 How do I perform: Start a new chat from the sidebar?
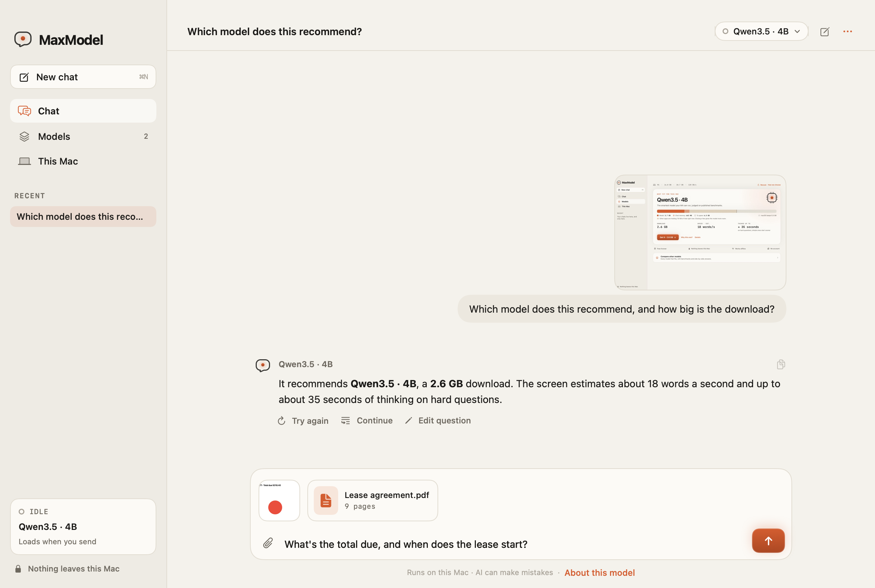click(83, 77)
